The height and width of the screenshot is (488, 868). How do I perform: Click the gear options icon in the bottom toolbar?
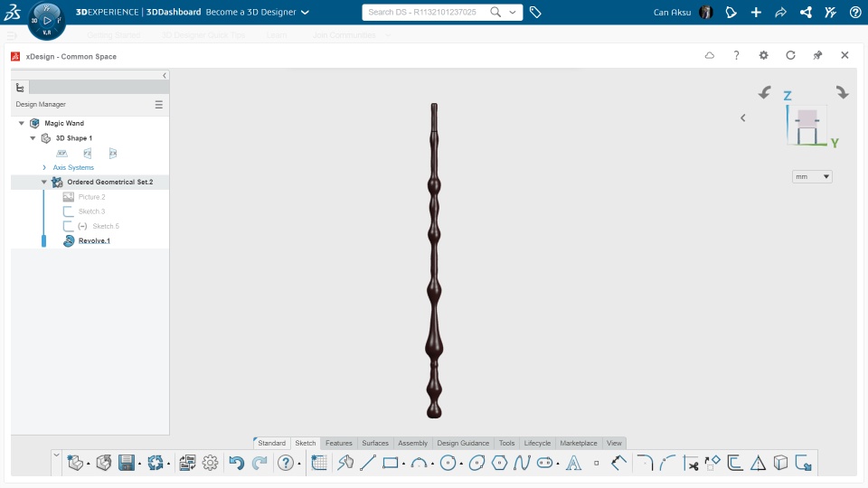tap(211, 463)
